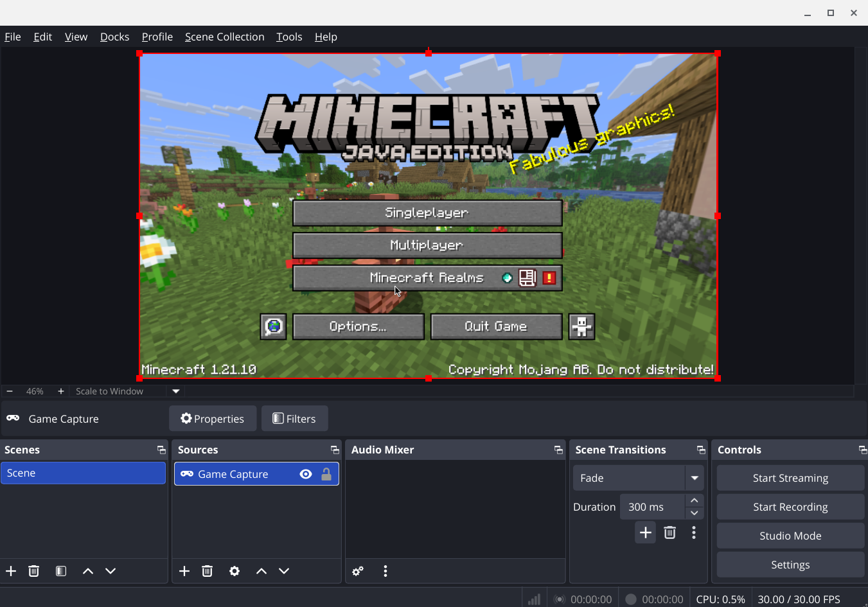Enable Studio Mode
This screenshot has height=607, width=868.
pos(790,536)
